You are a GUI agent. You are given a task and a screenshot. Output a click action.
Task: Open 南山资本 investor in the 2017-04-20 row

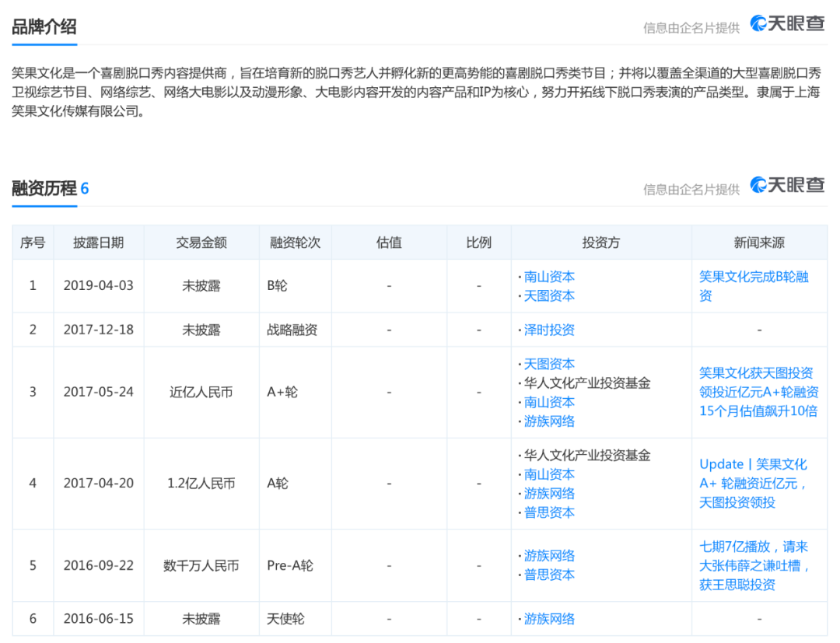(549, 474)
